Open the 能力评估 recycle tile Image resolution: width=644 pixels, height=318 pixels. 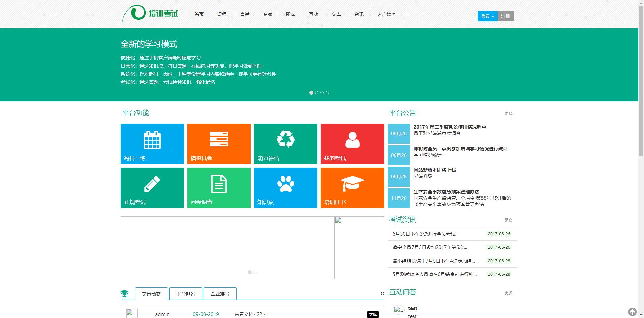click(285, 144)
